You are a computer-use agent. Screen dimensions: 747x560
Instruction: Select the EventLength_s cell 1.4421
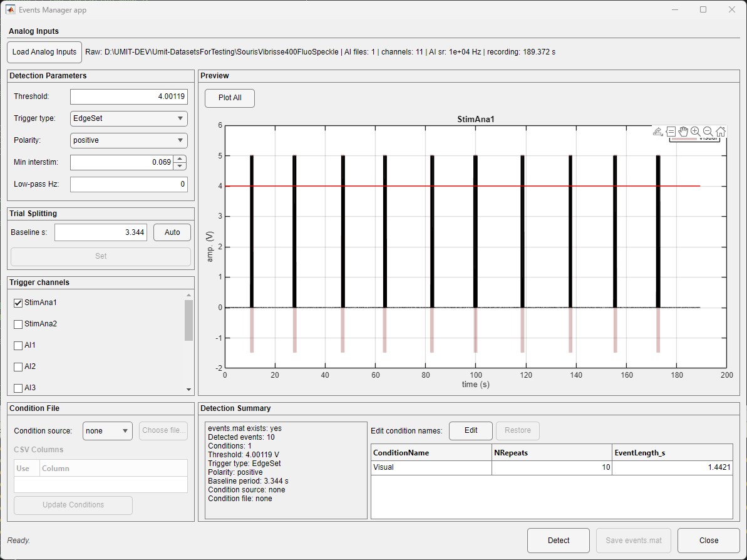coord(672,467)
